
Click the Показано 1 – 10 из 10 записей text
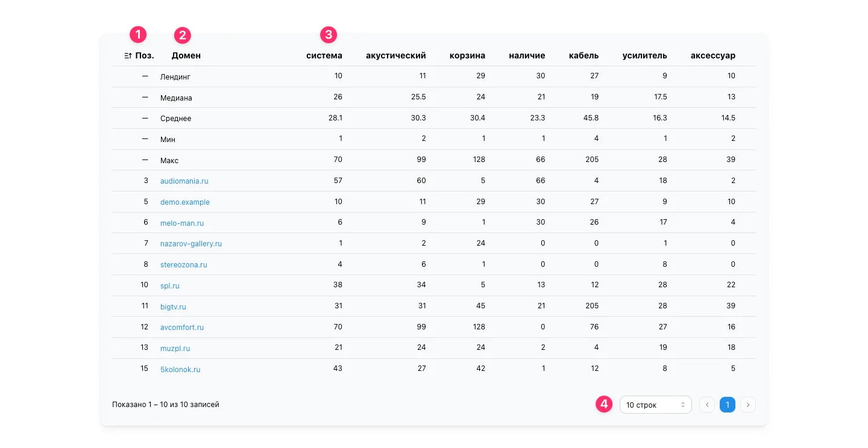pos(166,405)
